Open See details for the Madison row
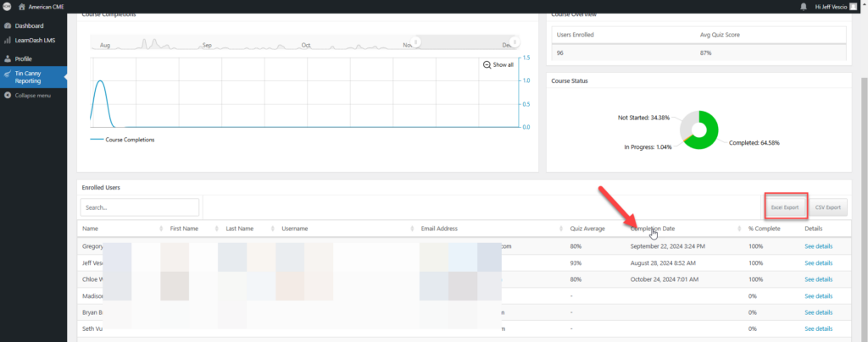868x342 pixels. coord(818,295)
